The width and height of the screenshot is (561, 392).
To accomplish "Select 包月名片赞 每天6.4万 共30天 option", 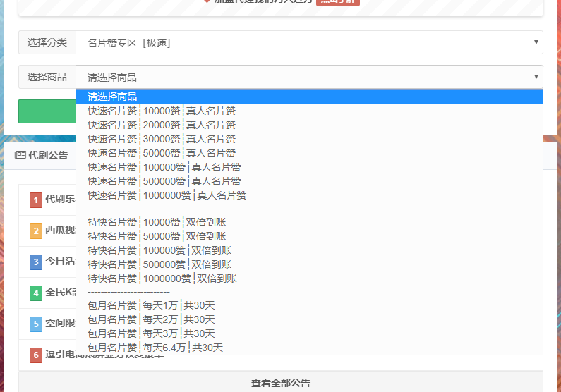I will [x=155, y=348].
